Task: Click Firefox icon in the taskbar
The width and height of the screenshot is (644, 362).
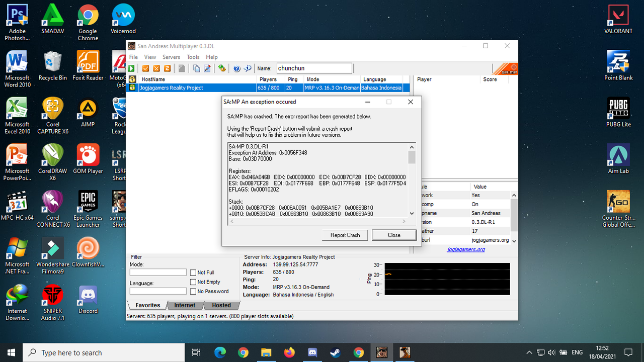Action: [289, 352]
